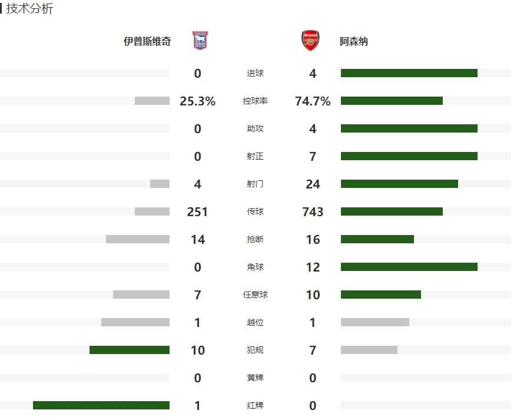
Task: Click Arsenal's green 进球 bar
Action: pos(409,73)
